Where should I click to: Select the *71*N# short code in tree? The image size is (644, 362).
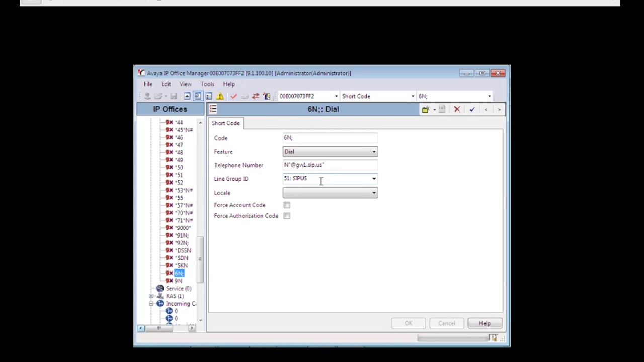coord(184,220)
